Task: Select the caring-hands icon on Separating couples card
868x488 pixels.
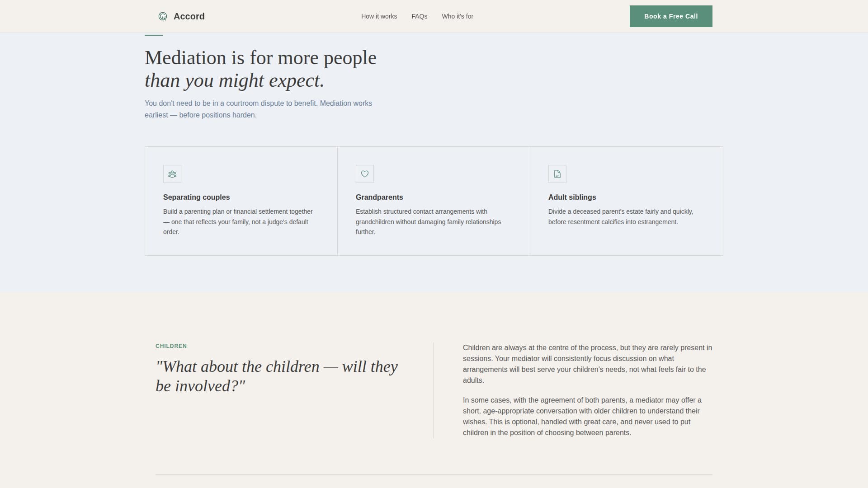Action: tap(172, 174)
